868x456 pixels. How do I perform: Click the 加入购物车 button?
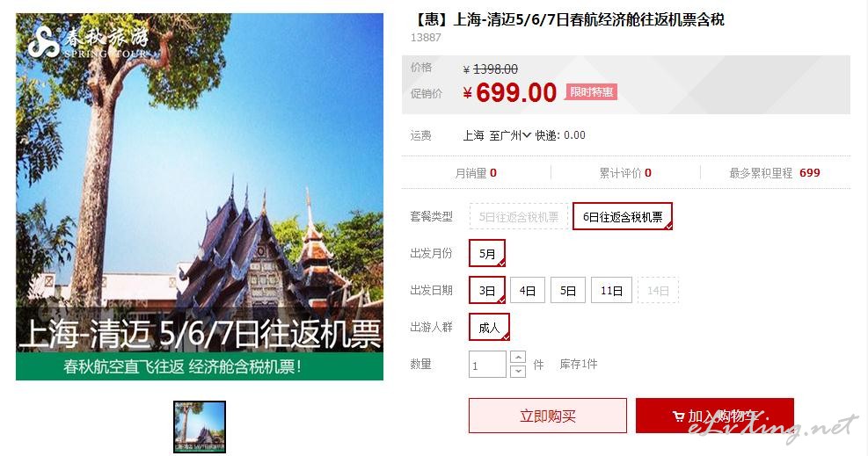715,416
